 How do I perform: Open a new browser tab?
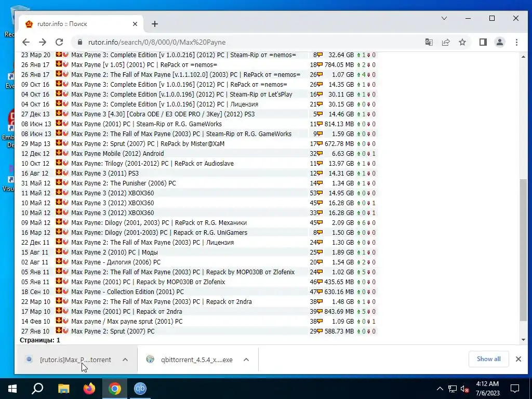pos(155,24)
